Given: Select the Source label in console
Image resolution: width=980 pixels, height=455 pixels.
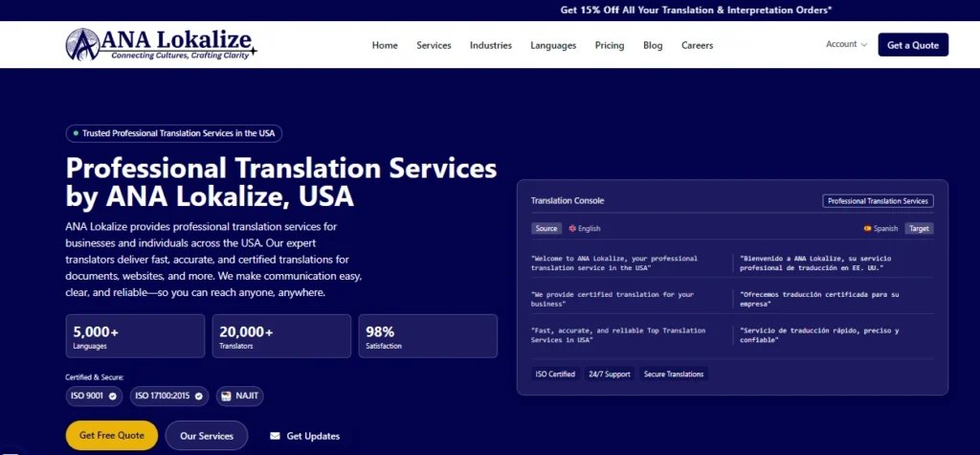Looking at the screenshot, I should [546, 228].
